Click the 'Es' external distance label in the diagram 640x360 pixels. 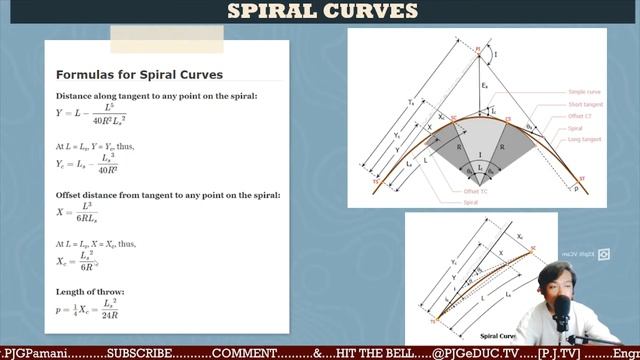[x=484, y=86]
